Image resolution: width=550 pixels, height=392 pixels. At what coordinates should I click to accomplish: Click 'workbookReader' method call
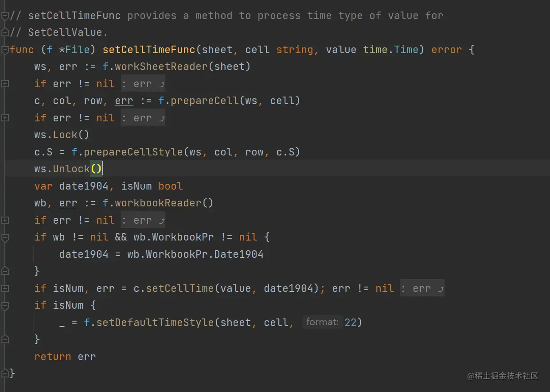tap(158, 203)
